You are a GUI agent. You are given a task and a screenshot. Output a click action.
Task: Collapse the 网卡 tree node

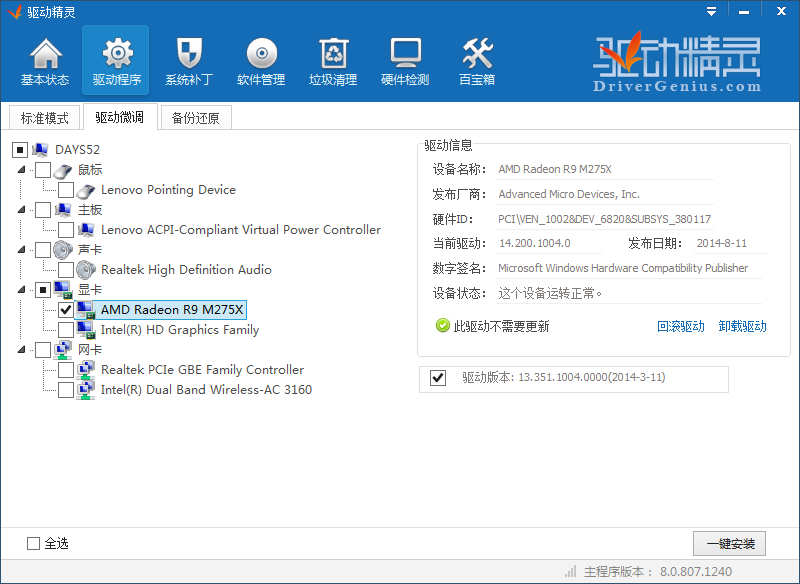pos(21,349)
